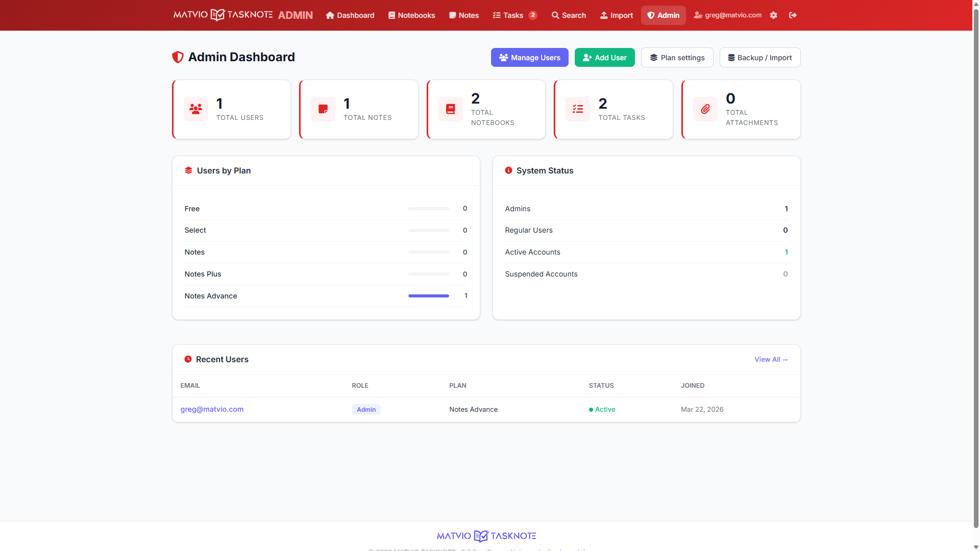980x551 pixels.
Task: Follow the View All recent users link
Action: click(x=771, y=360)
